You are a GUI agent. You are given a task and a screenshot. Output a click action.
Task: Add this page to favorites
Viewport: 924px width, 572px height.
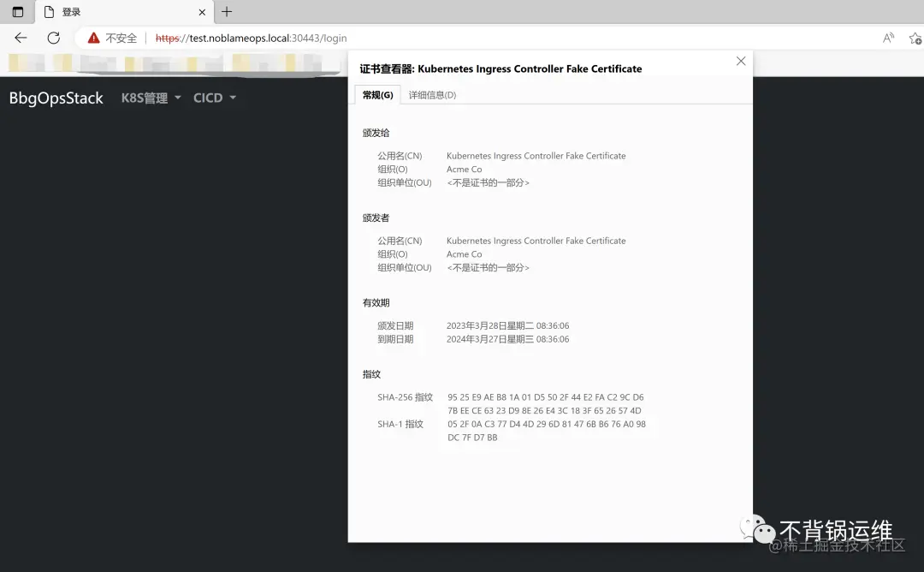(x=915, y=38)
